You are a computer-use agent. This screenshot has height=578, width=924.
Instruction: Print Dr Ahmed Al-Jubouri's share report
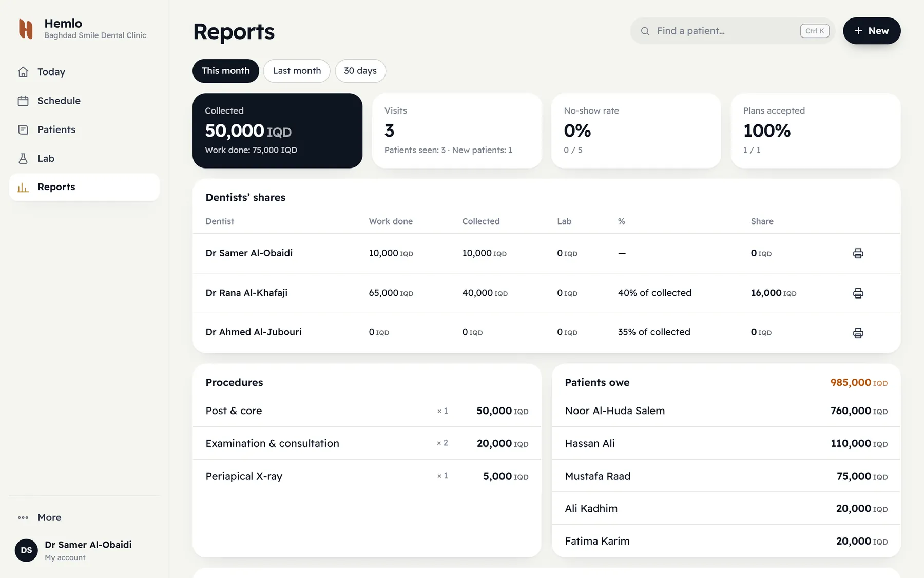point(858,333)
